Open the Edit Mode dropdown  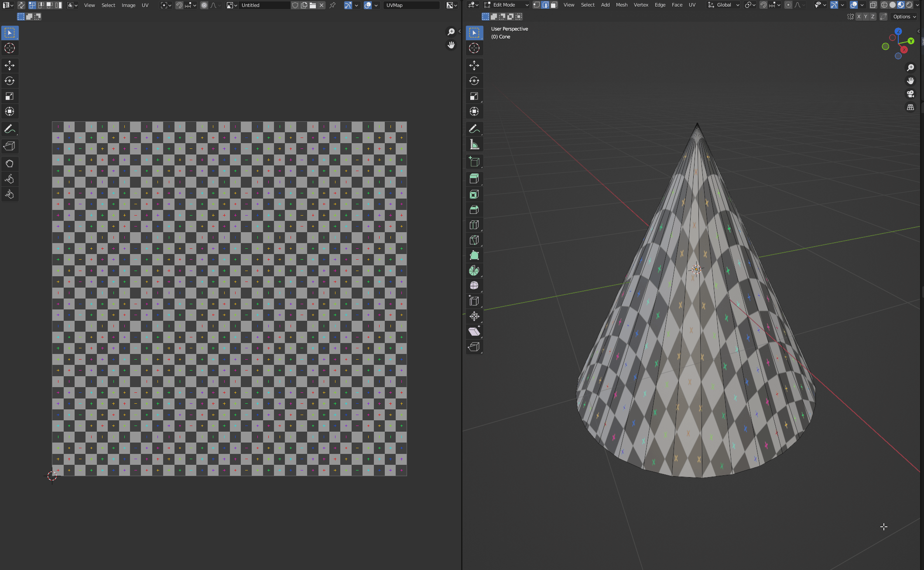tap(506, 5)
